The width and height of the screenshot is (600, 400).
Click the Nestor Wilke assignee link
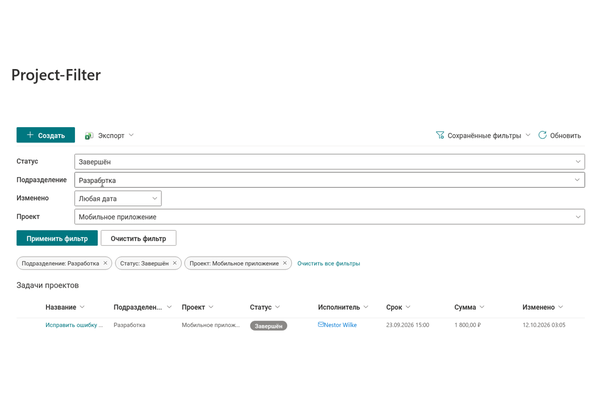pos(340,325)
